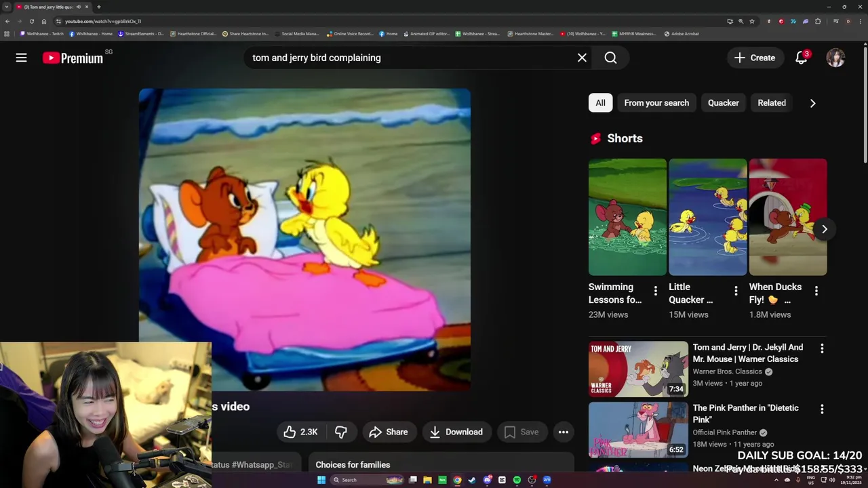Open options for Swimming Lessons short

[655, 291]
